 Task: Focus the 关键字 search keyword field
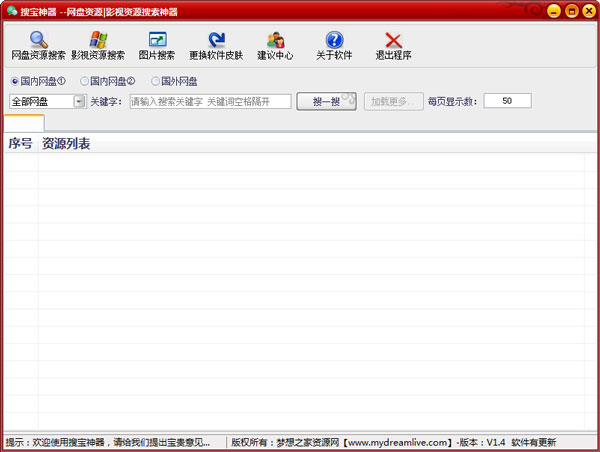coord(210,101)
